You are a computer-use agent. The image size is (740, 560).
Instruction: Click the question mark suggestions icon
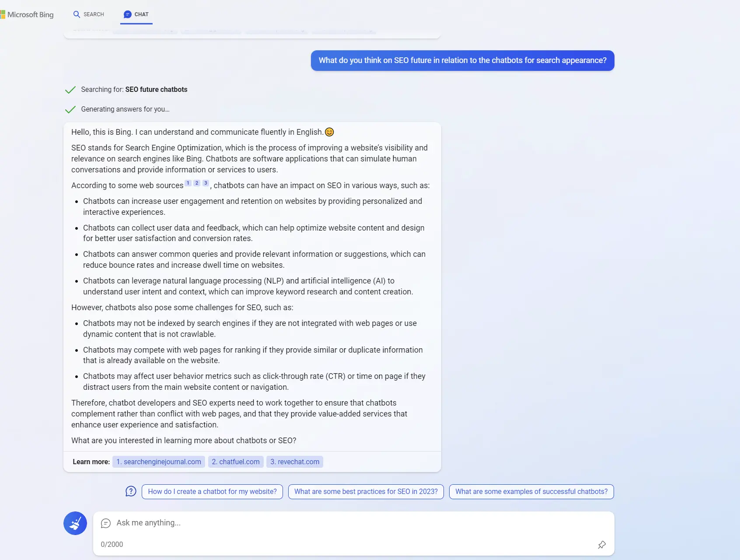pos(131,491)
